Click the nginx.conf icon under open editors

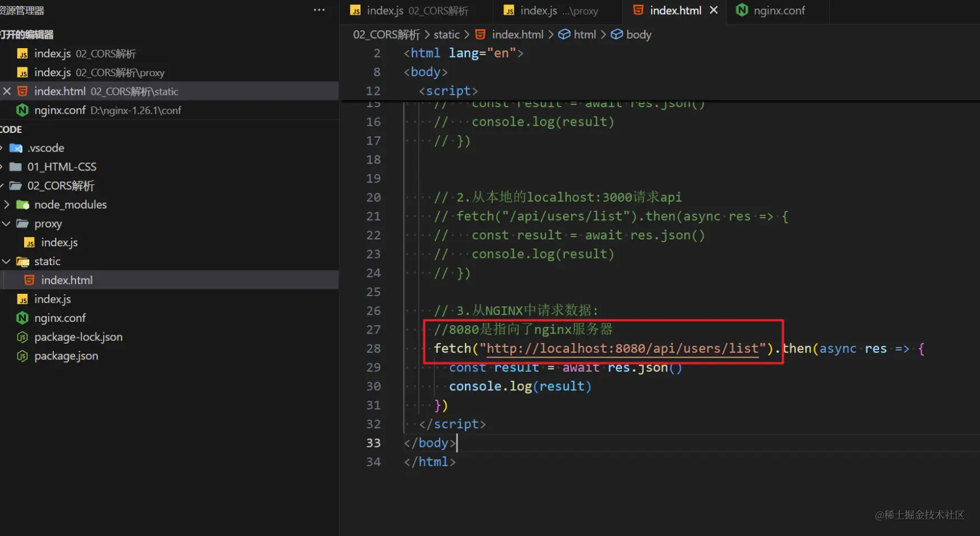point(22,110)
